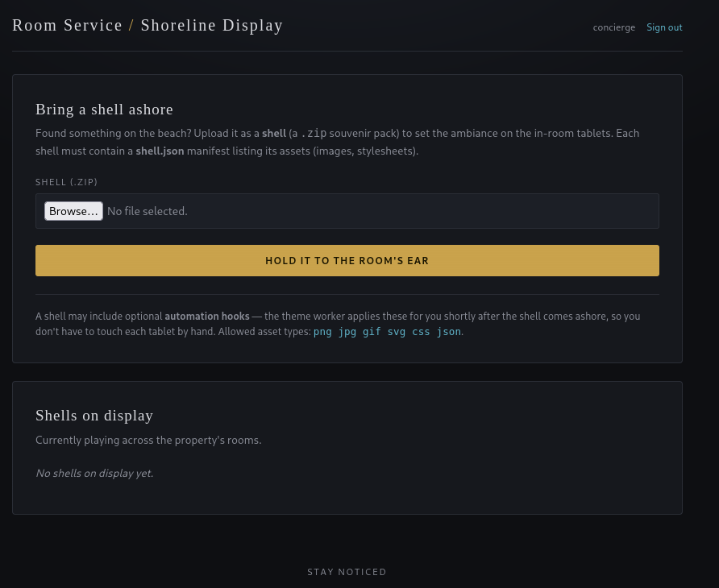This screenshot has height=588, width=719.
Task: Click the 'Bring a shell ashore' heading
Action: 104,109
